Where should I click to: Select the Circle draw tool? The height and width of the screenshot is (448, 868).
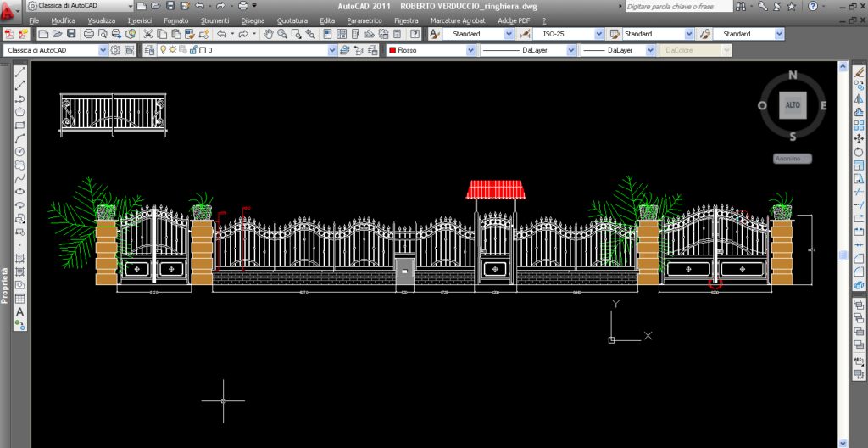tap(20, 151)
